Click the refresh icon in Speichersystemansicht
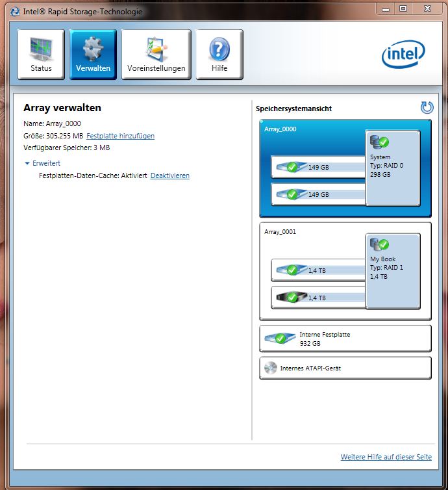Screen dimensions: 448x490 pyautogui.click(x=427, y=107)
